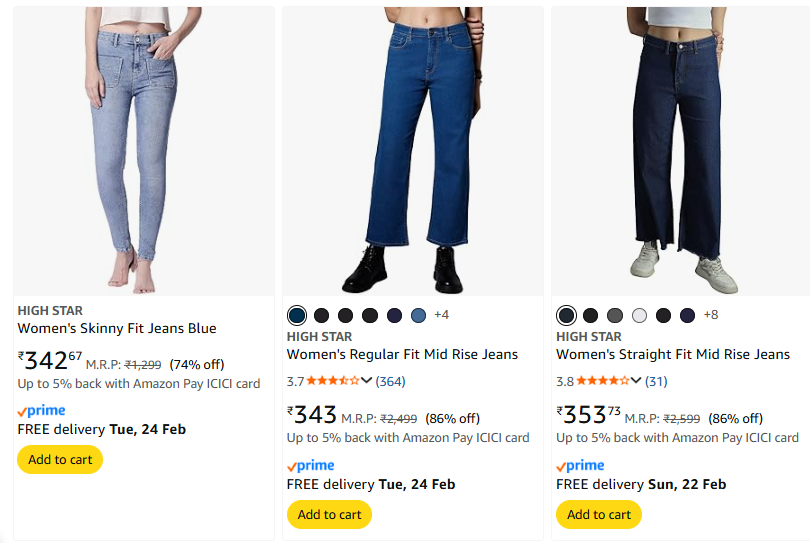
Task: Click the Prime logo under Skinny Fit Jeans
Action: (x=41, y=411)
